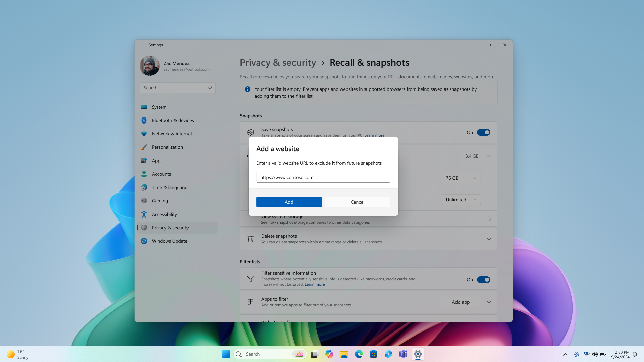This screenshot has height=362, width=644.
Task: Click the Add button in dialog
Action: click(x=289, y=202)
